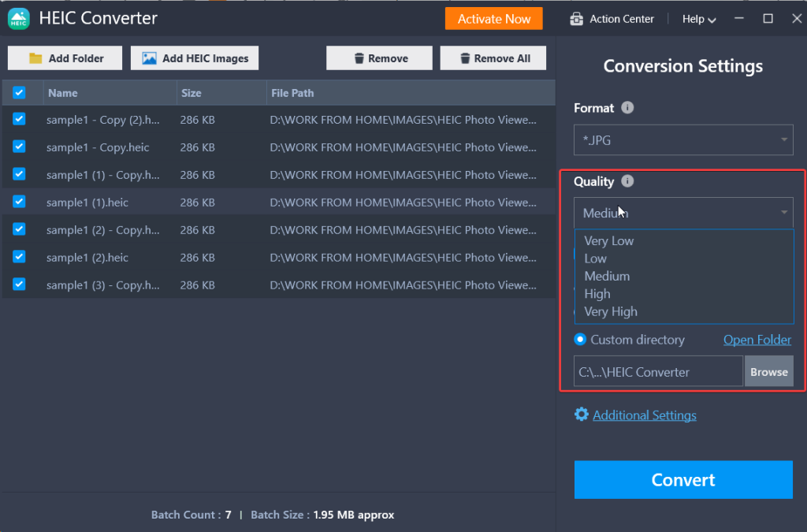Click the yellow folder icon on Add Folder
This screenshot has height=532, width=807.
click(35, 58)
